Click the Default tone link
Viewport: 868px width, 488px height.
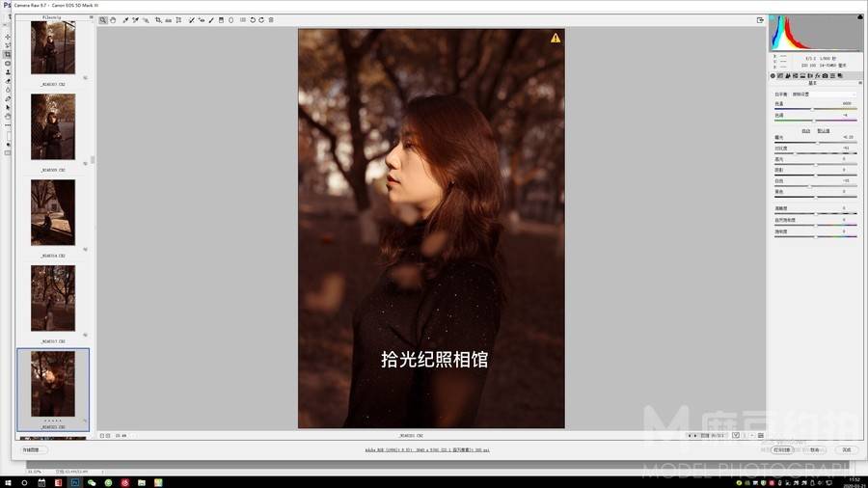tap(824, 131)
